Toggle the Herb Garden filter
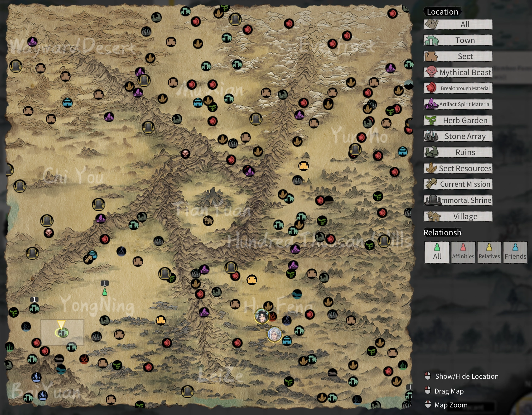This screenshot has height=415, width=532. tap(458, 120)
